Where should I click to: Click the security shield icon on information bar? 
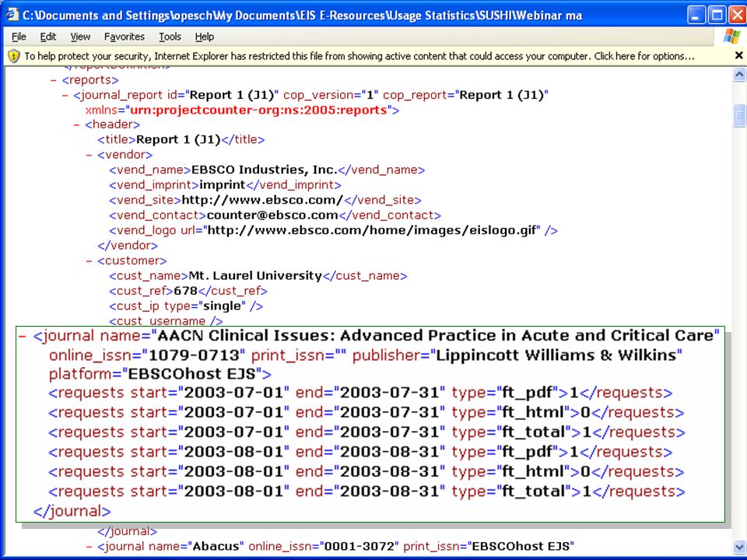(14, 56)
